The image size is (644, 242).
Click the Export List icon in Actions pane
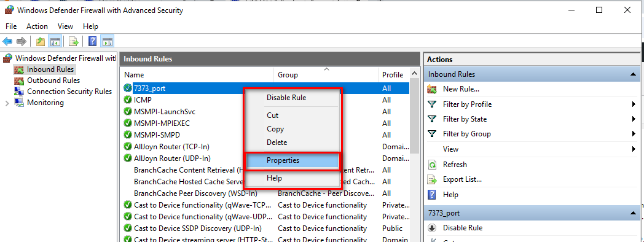point(432,179)
